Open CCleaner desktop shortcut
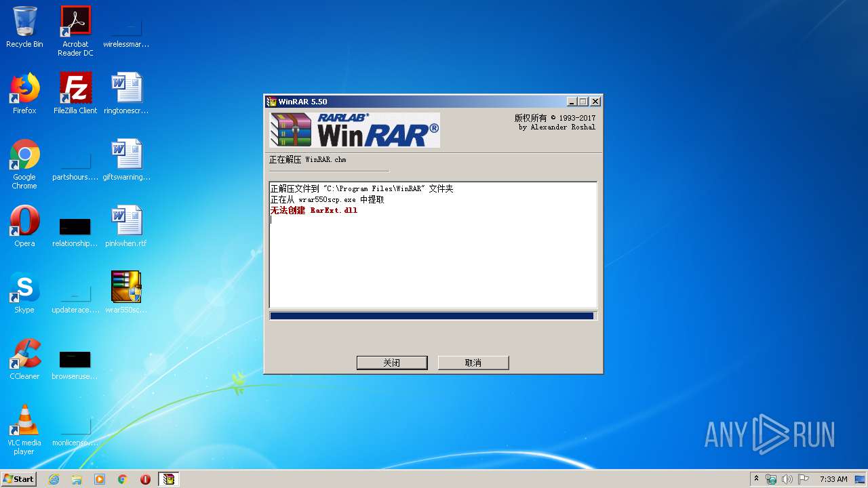Screen dimensions: 868x488 [24, 359]
